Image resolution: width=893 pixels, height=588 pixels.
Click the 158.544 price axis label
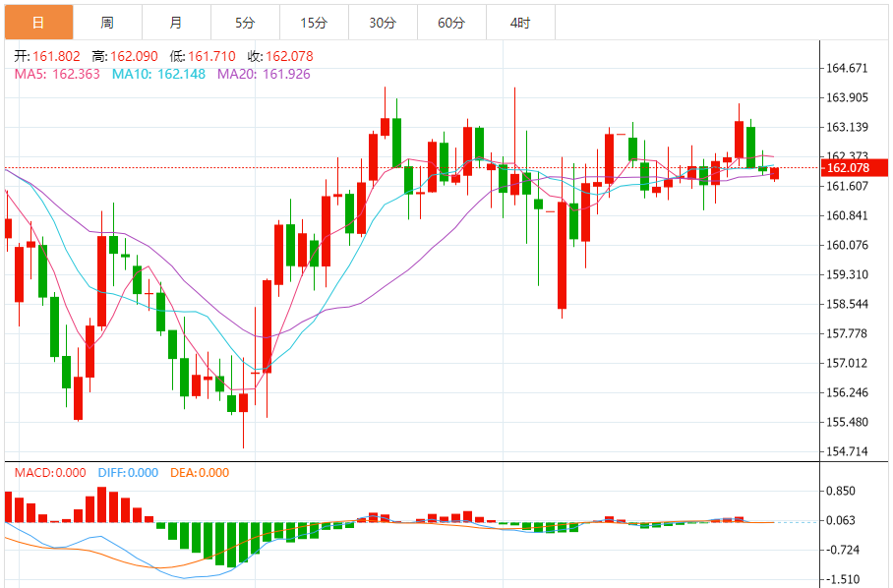point(847,304)
